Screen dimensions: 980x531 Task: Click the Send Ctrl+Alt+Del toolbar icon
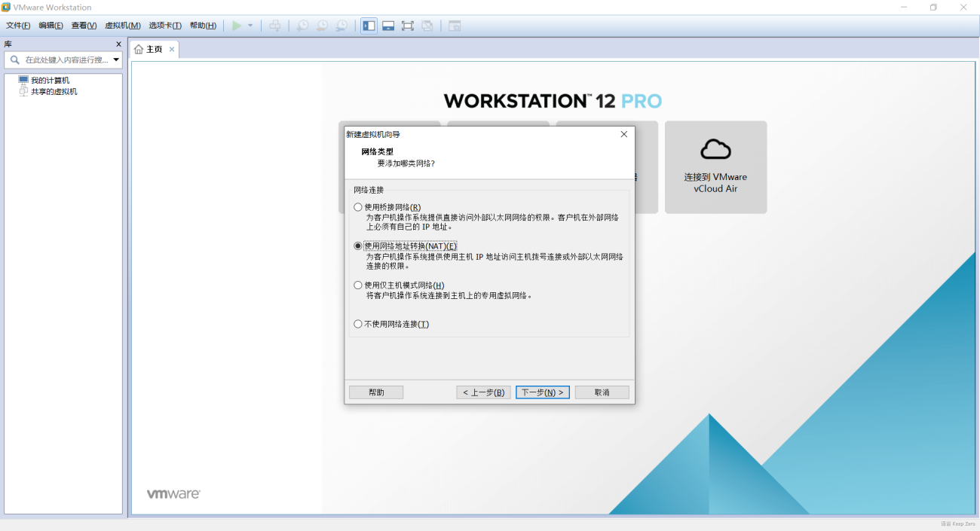(x=275, y=26)
